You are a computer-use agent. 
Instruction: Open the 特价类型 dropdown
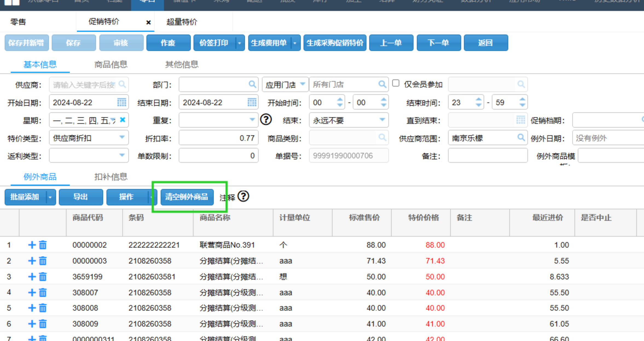click(122, 137)
